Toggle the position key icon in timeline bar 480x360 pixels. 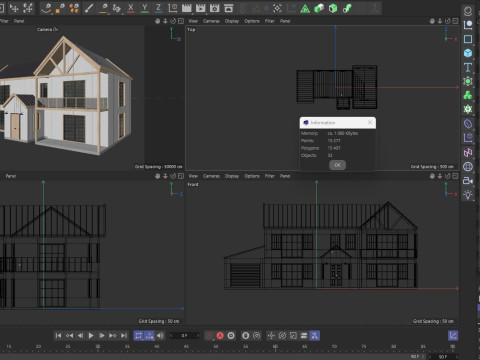click(271, 336)
